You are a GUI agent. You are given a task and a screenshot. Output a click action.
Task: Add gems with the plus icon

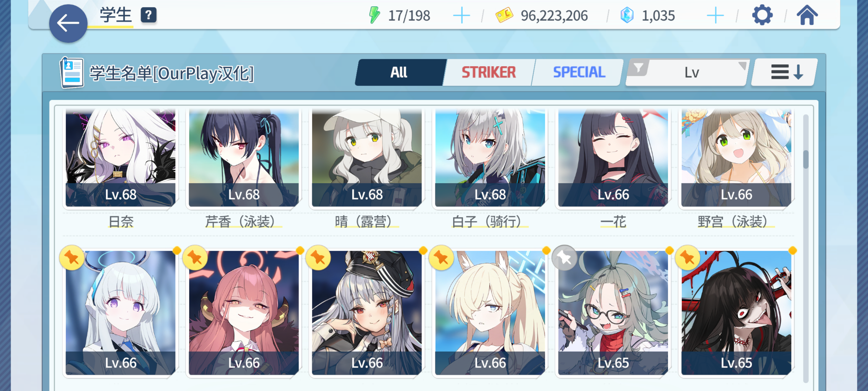pos(715,16)
